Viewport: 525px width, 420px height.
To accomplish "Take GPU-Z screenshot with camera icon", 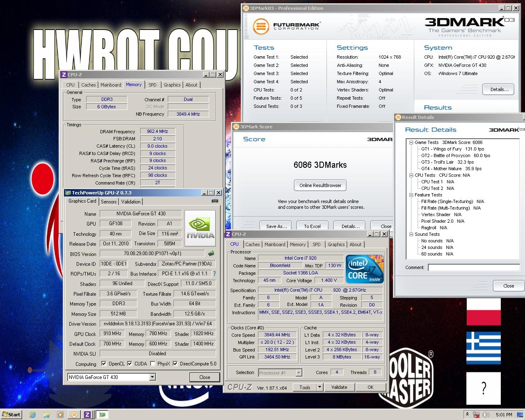I will point(215,201).
